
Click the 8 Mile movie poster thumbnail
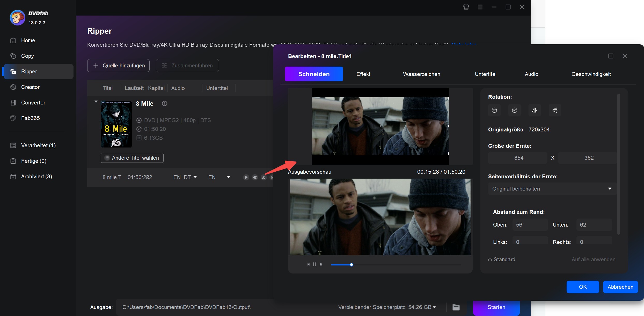(116, 124)
